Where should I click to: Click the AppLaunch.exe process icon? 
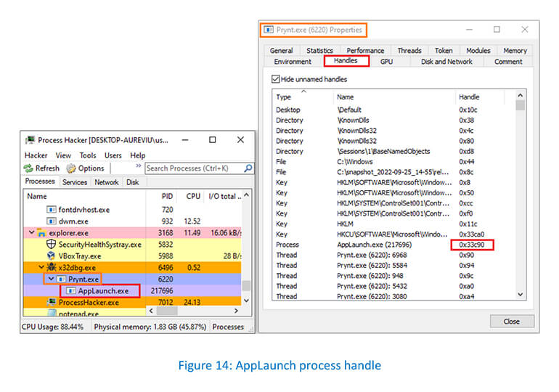point(71,291)
